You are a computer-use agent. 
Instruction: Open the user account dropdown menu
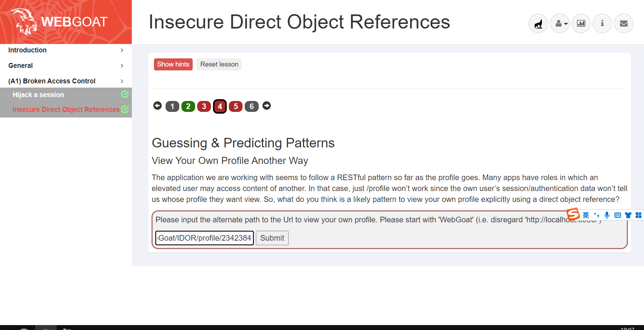560,24
